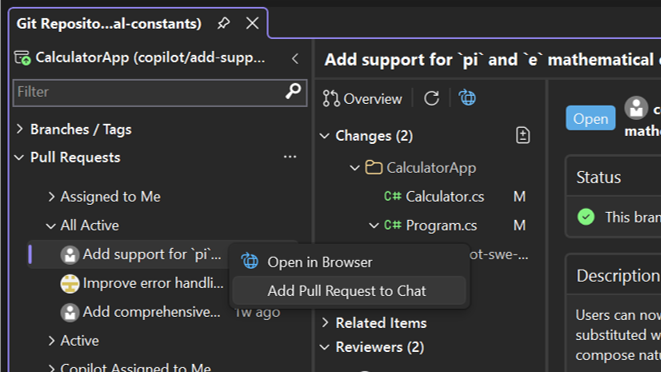661x372 pixels.
Task: Click the Filter search magnifier icon
Action: [293, 91]
